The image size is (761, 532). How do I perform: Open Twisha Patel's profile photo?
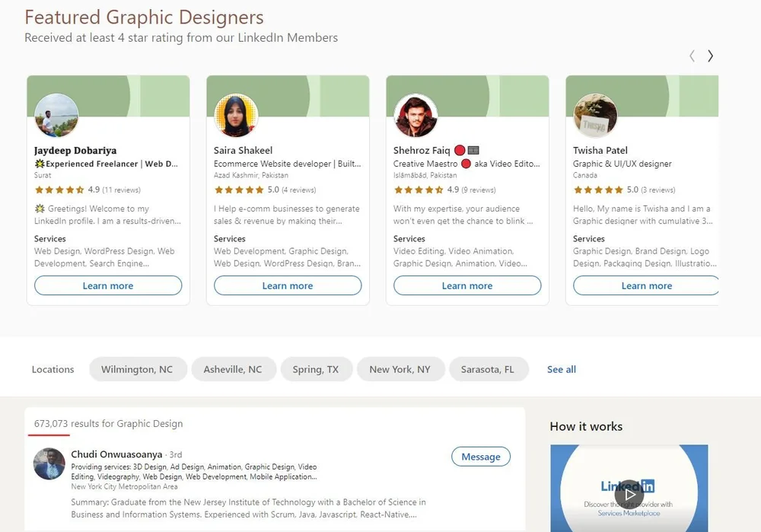(595, 116)
